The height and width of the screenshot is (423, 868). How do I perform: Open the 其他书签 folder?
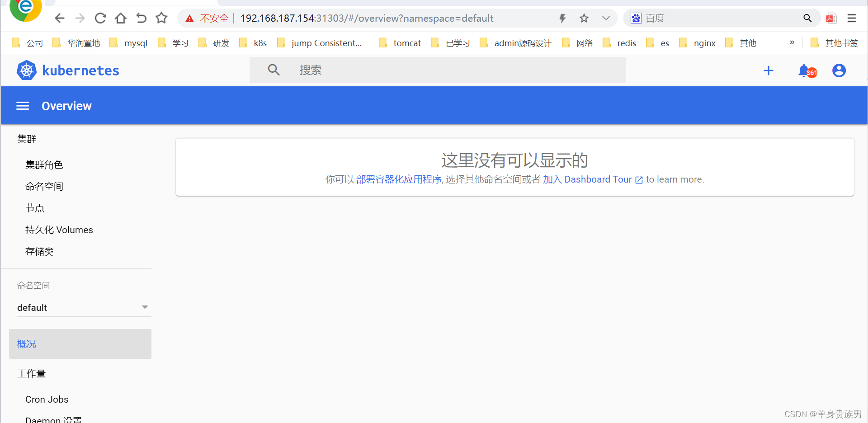click(834, 43)
